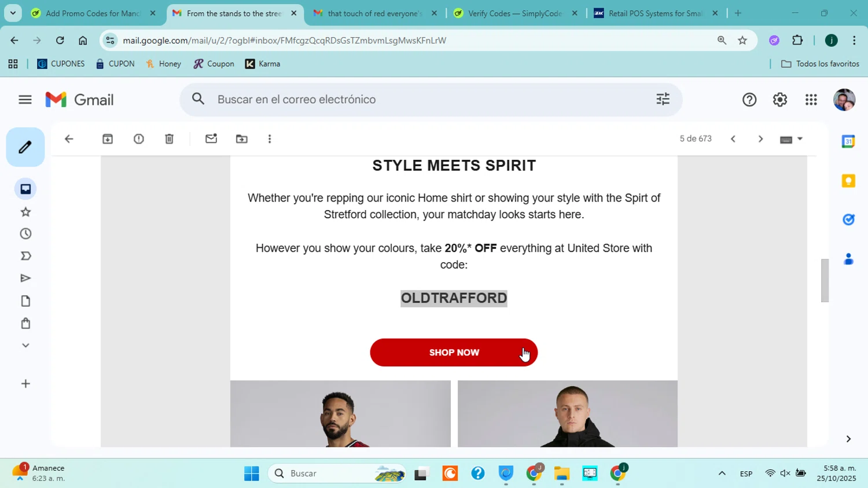
Task: Switch to Retail POS Systems tab
Action: [656, 13]
